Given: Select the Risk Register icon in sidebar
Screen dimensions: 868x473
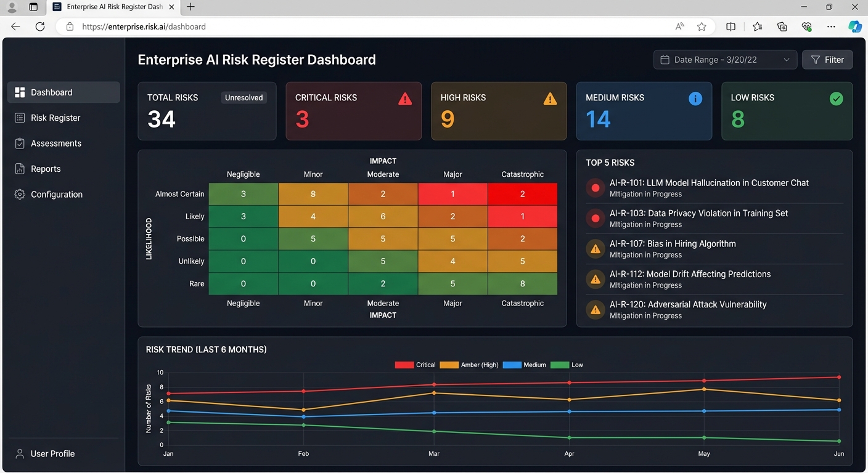Looking at the screenshot, I should pos(19,118).
